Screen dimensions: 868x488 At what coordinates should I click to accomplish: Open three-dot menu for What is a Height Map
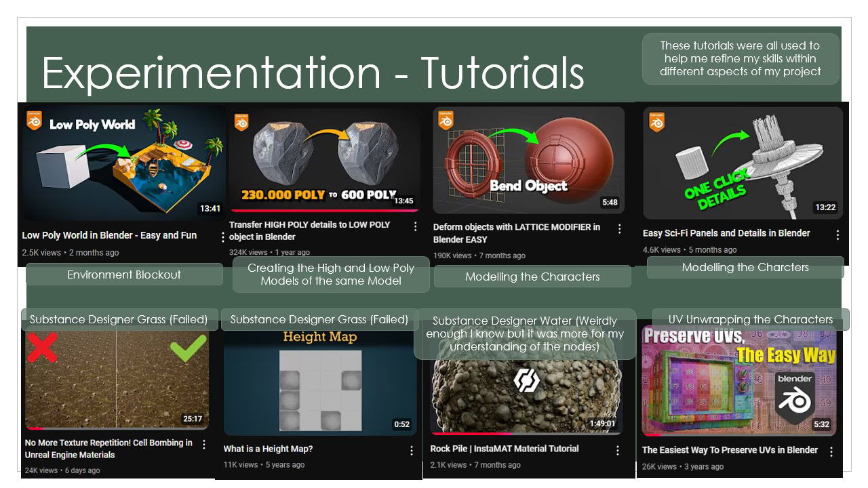click(411, 451)
